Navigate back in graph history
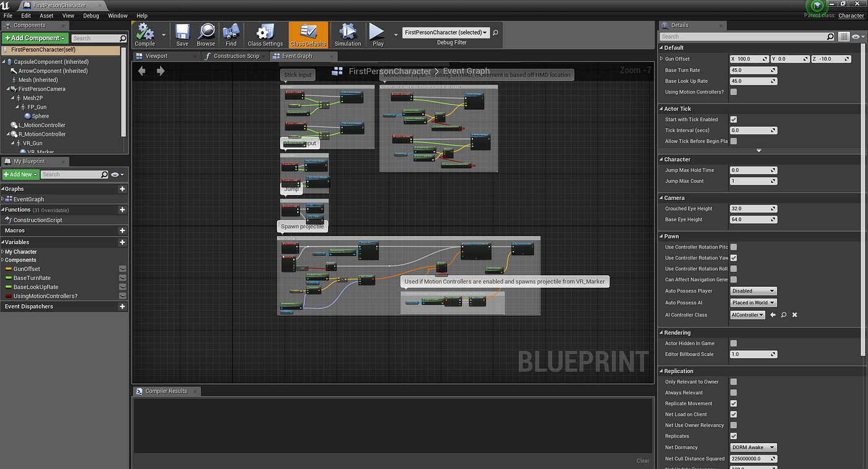The width and height of the screenshot is (868, 469). coord(142,71)
